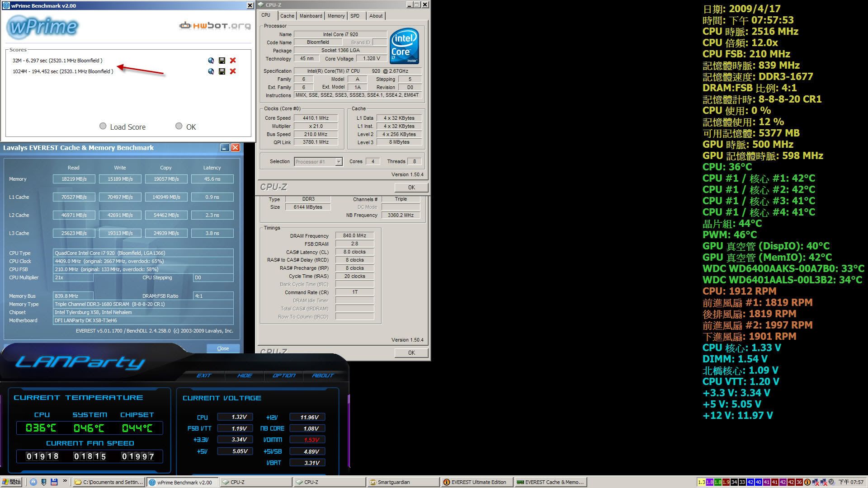The height and width of the screenshot is (488, 868).
Task: Click the first disconnected network tray icon
Action: 816,482
